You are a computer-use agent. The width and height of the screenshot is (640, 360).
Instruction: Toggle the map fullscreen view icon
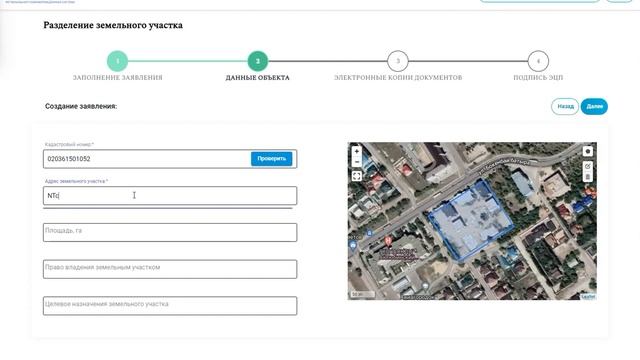pos(357,176)
